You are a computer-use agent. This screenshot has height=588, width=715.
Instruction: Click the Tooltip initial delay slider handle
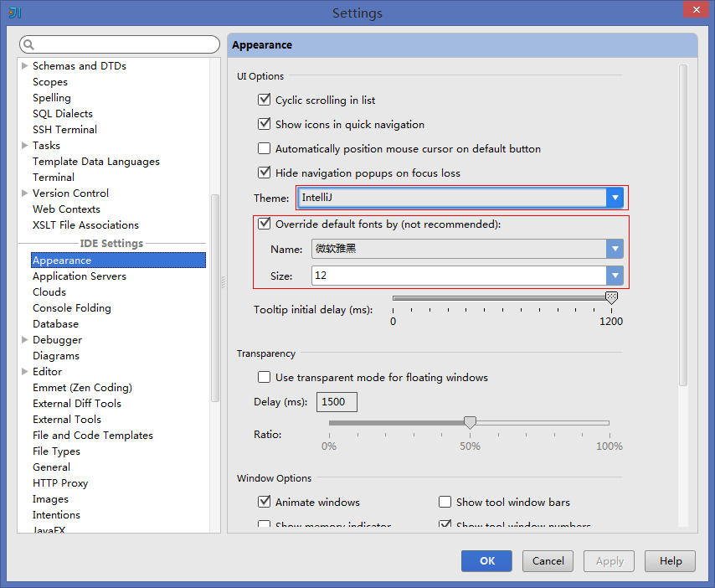[x=611, y=298]
